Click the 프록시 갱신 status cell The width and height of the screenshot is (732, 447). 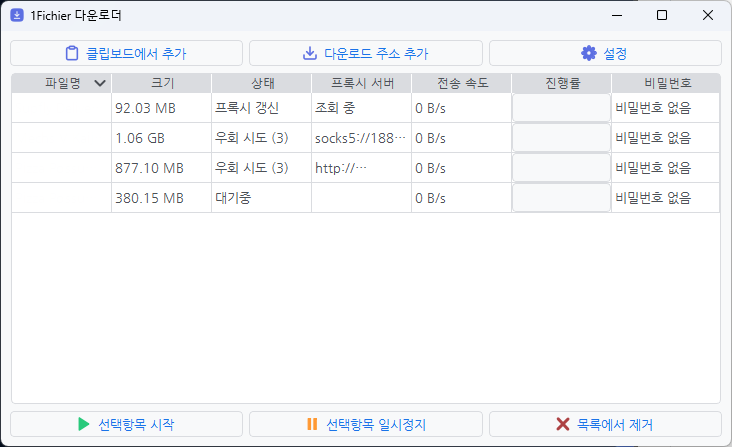click(261, 108)
